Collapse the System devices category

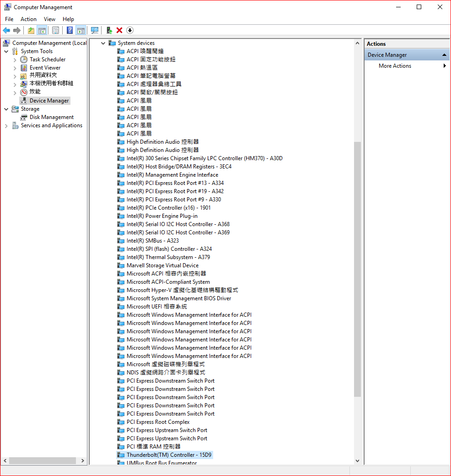103,43
